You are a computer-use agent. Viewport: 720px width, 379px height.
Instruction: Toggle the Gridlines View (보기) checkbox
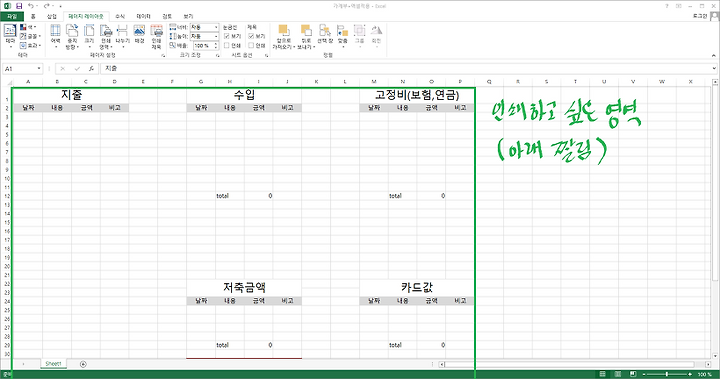tap(226, 36)
